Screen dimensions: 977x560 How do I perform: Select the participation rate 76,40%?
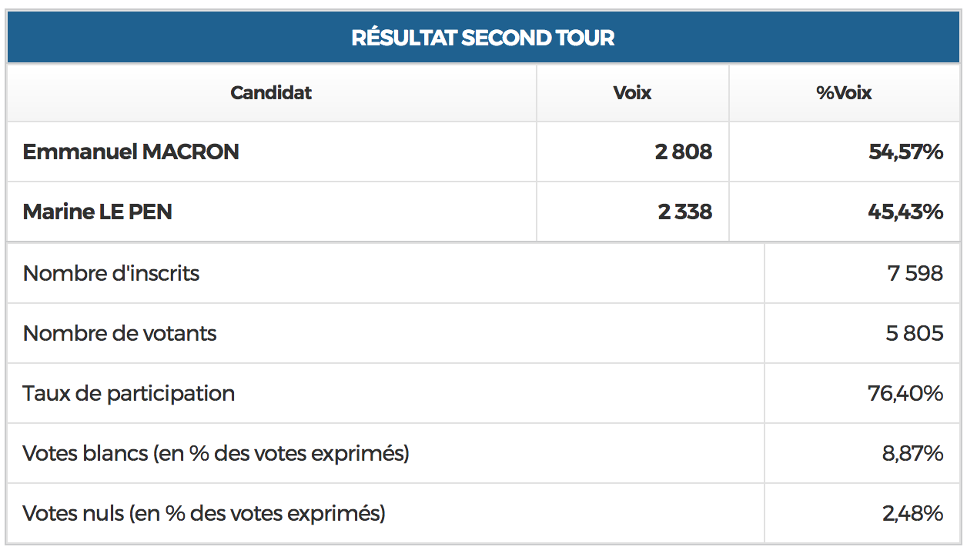[905, 393]
